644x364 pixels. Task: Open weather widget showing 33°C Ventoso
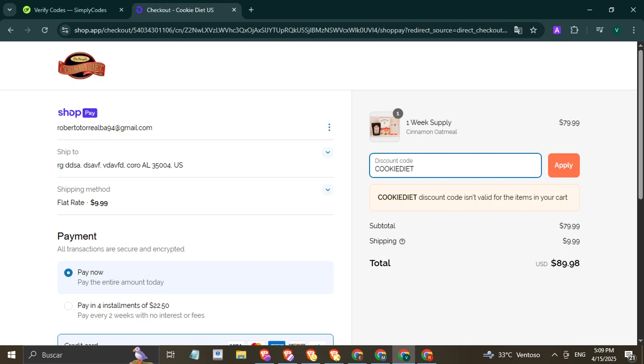coord(511,355)
